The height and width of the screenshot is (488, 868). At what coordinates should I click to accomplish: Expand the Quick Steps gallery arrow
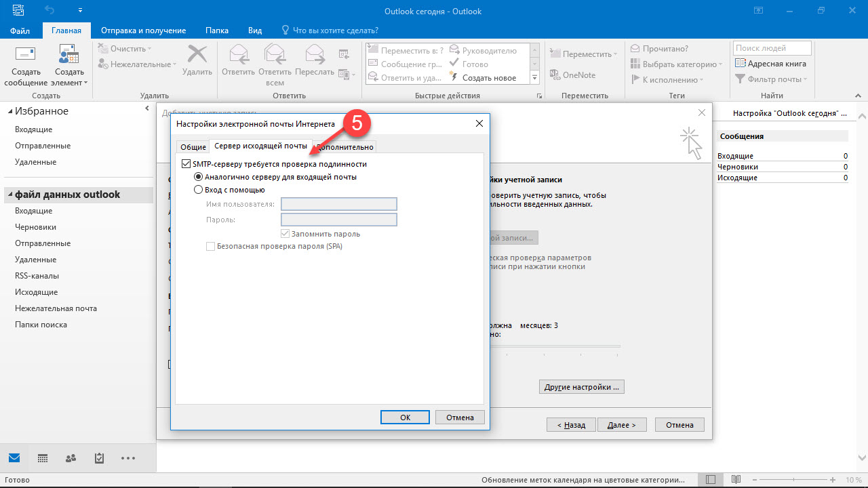coord(534,78)
